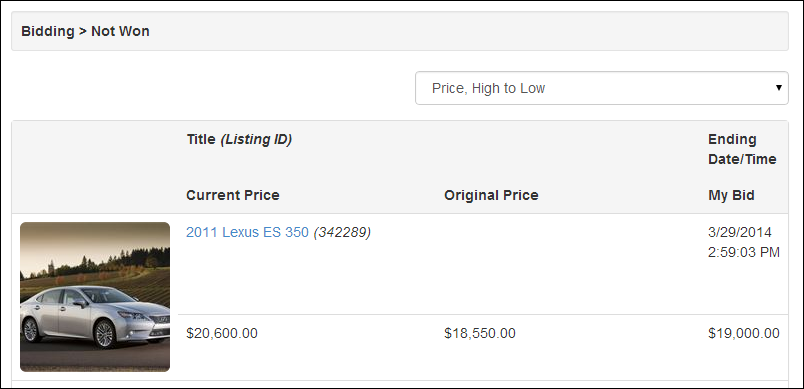Click the ending date 3/29/2014
This screenshot has height=389, width=804.
(x=739, y=232)
